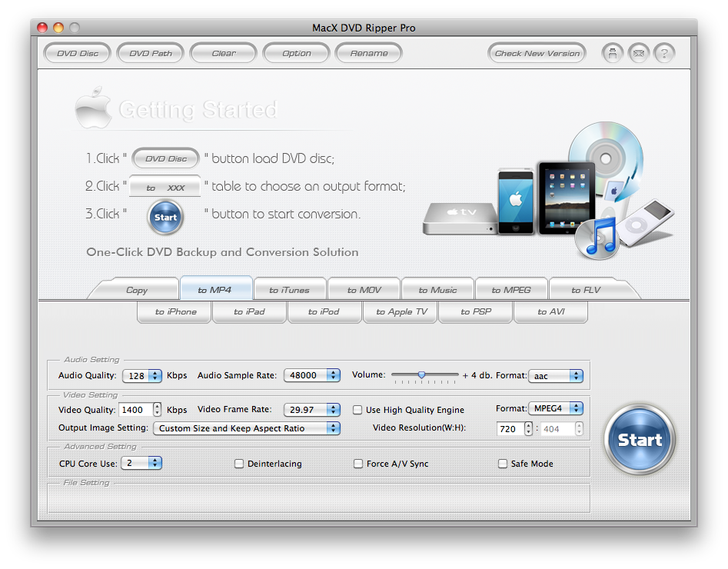Click the Rename button

point(369,53)
